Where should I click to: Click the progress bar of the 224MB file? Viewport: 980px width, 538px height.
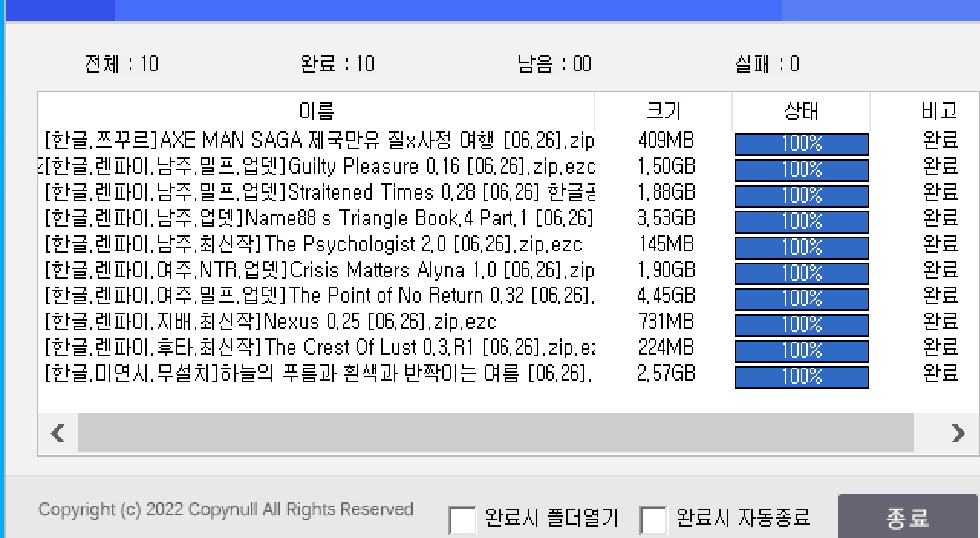coord(801,351)
